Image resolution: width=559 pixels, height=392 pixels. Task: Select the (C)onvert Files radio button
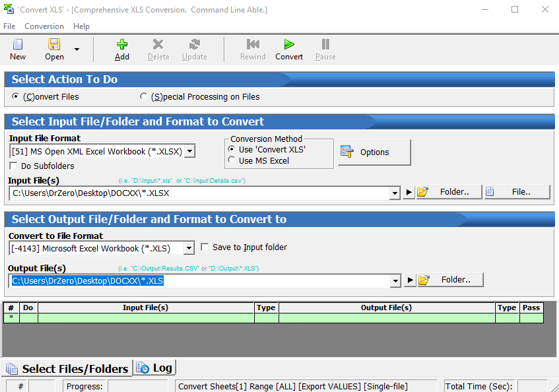(15, 96)
